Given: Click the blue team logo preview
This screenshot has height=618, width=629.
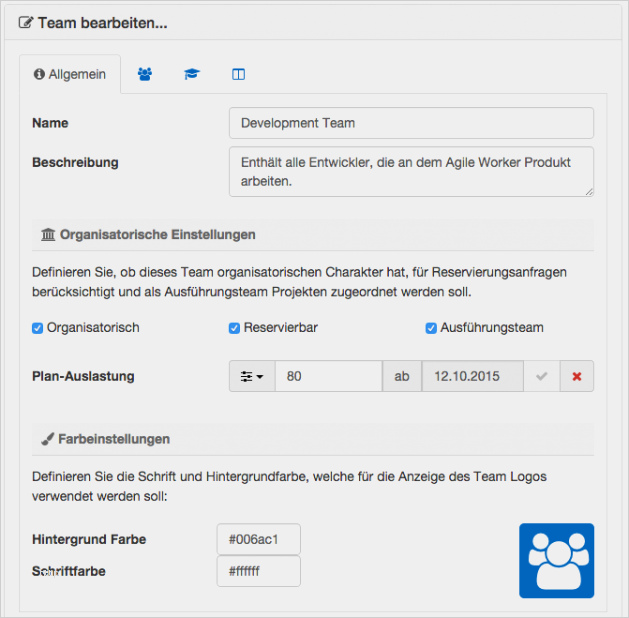Looking at the screenshot, I should click(x=556, y=561).
